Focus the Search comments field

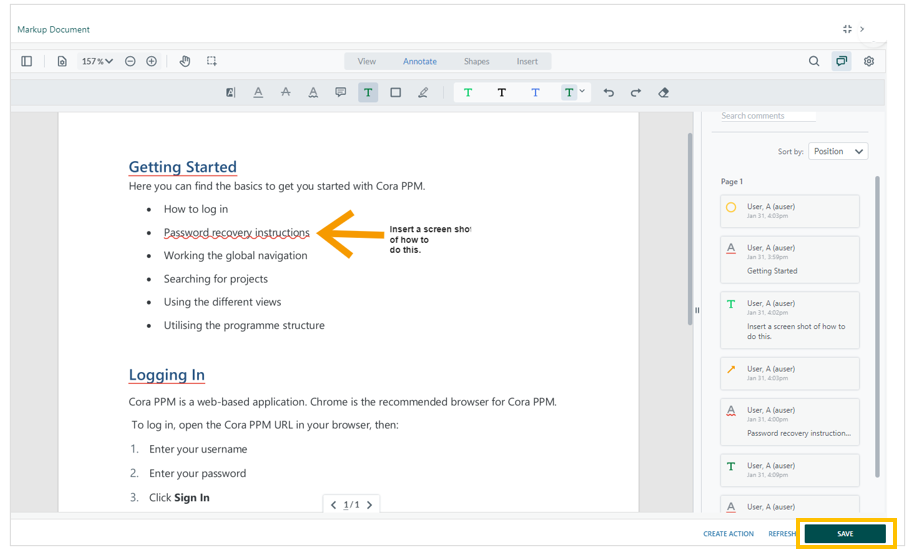click(768, 116)
